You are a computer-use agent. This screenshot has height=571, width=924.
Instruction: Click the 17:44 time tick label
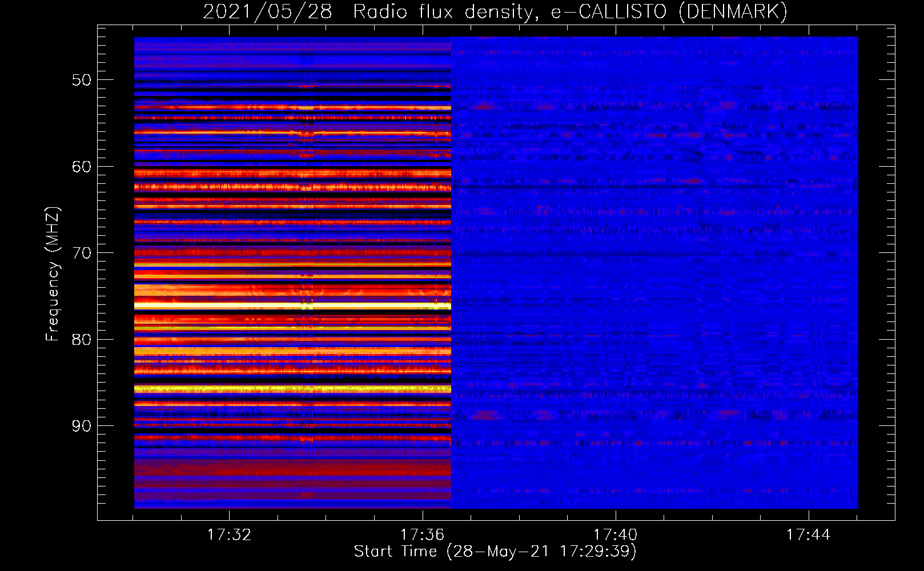coord(808,535)
